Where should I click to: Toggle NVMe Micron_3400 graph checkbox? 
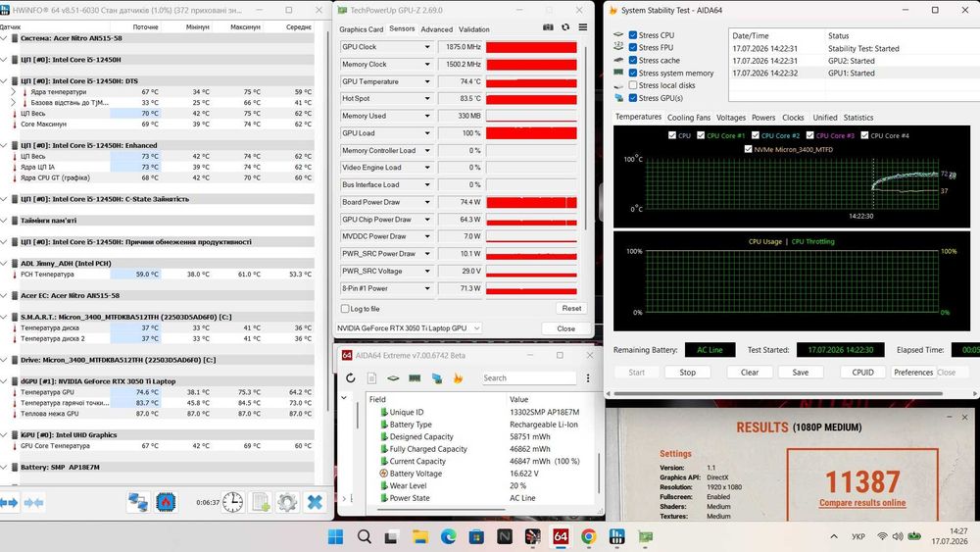tap(748, 149)
